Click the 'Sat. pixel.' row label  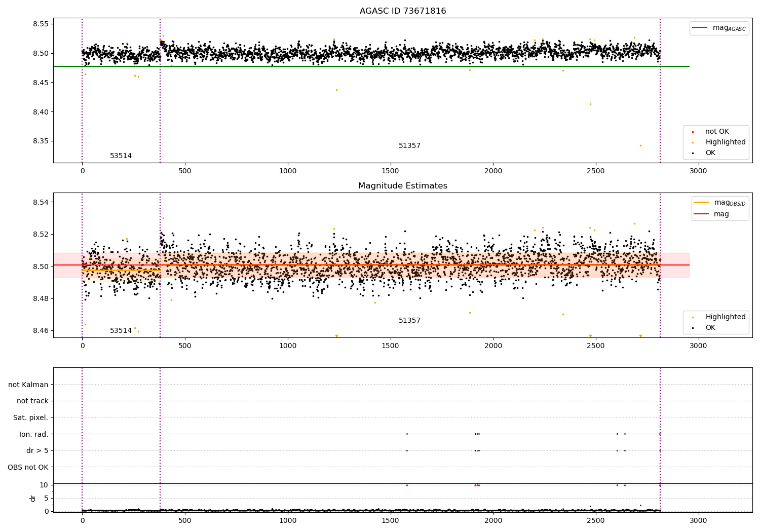(31, 418)
